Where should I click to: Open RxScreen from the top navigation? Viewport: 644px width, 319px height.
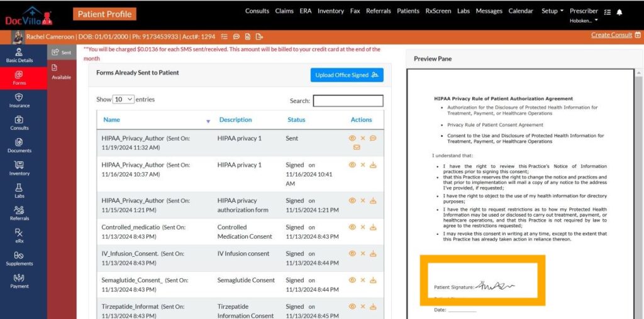[438, 11]
